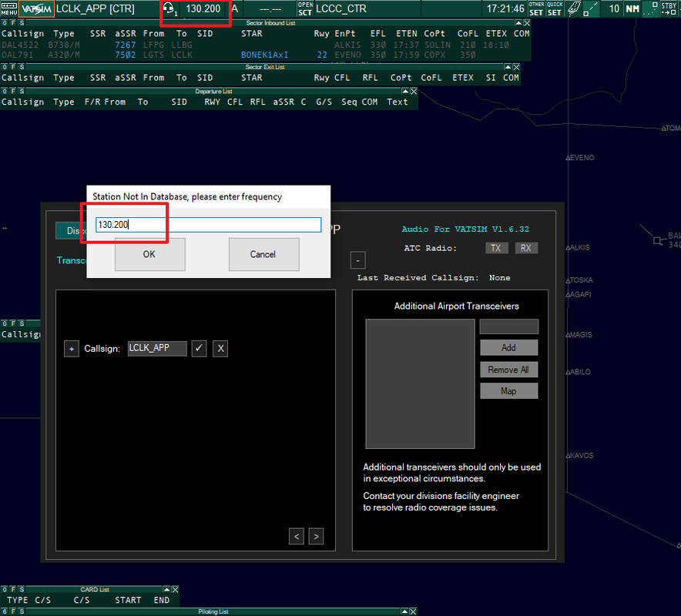This screenshot has width=681, height=616.
Task: Open the QUICK SET menu
Action: click(555, 8)
